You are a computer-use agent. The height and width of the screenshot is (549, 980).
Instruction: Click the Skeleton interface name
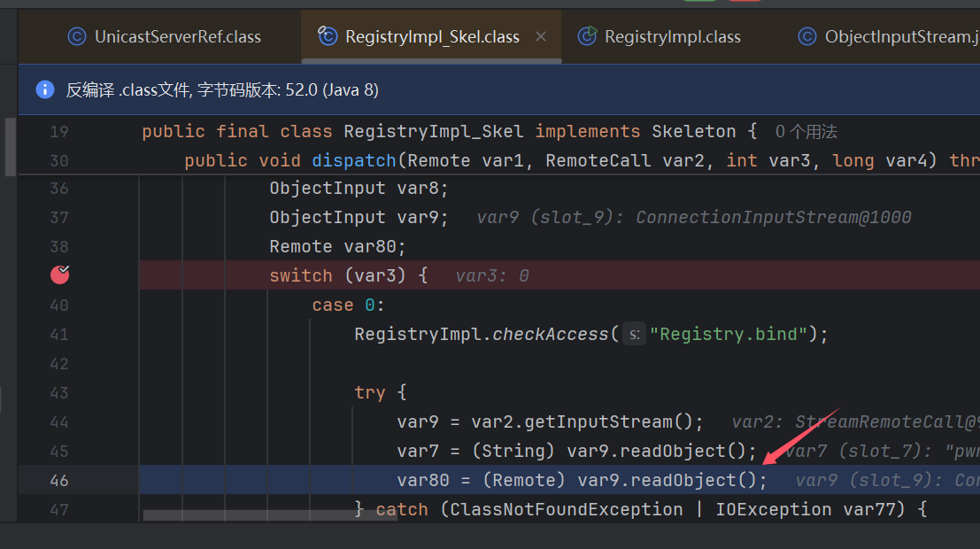tap(694, 131)
